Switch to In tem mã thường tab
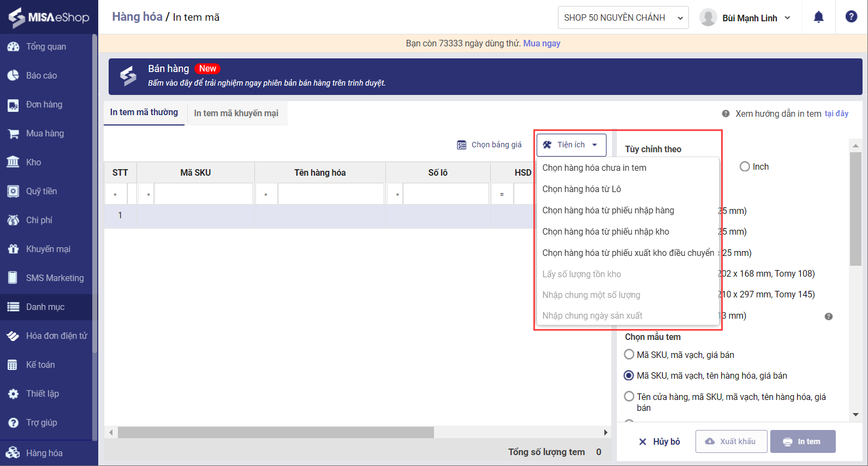The height and width of the screenshot is (466, 868). [x=144, y=112]
